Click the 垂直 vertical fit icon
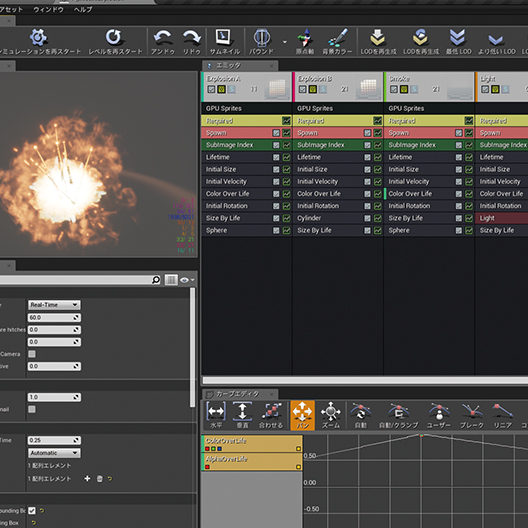This screenshot has height=528, width=528. (x=242, y=411)
